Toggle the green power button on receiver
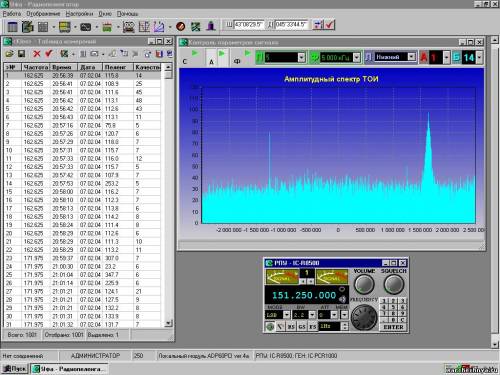Screen dimensions: 500x375 [x=270, y=327]
